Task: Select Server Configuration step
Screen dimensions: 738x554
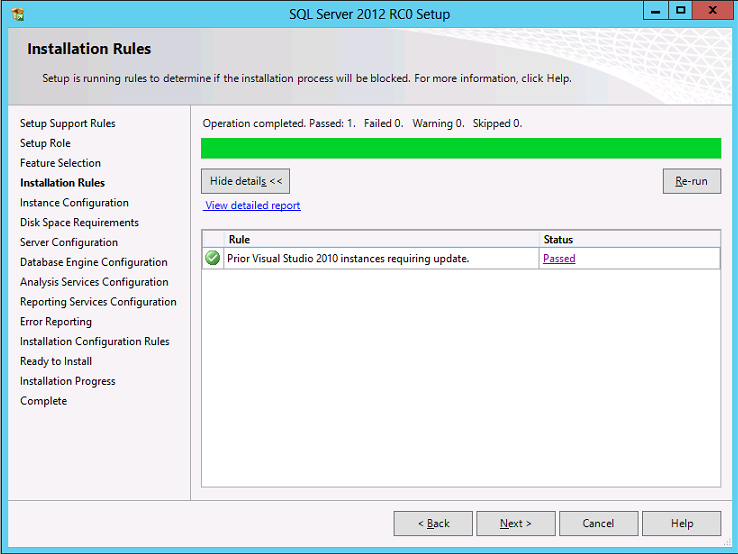Action: (69, 242)
